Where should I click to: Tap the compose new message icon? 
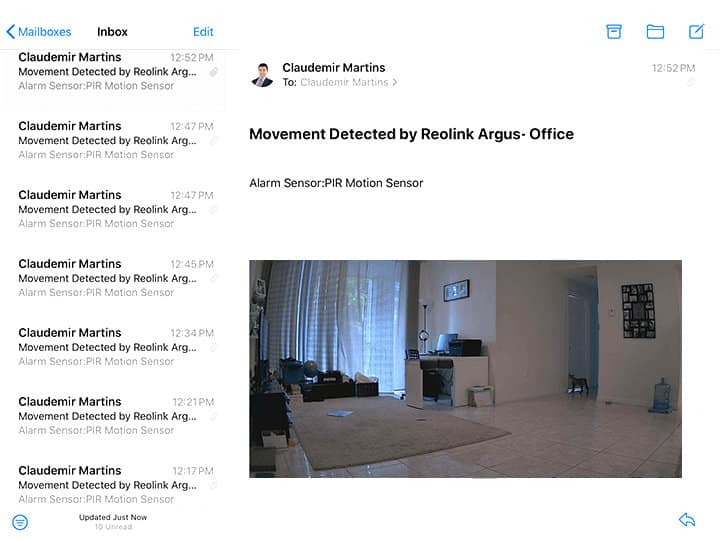(x=697, y=32)
